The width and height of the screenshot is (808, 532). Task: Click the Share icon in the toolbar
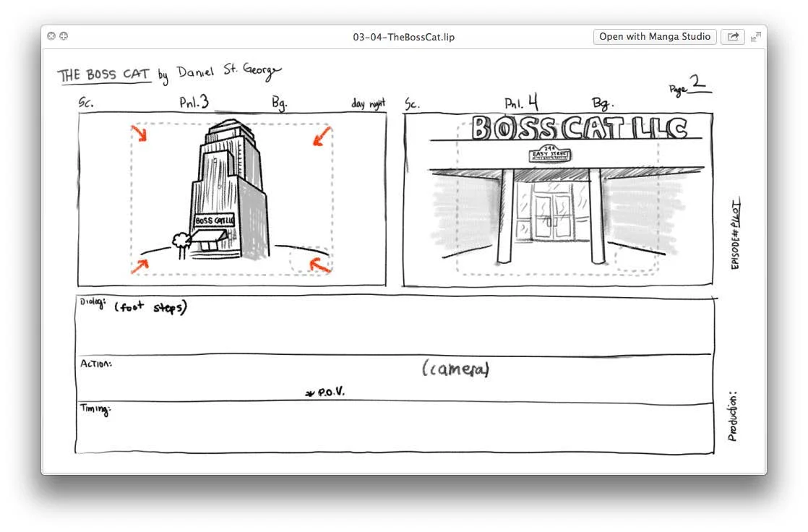(x=733, y=36)
